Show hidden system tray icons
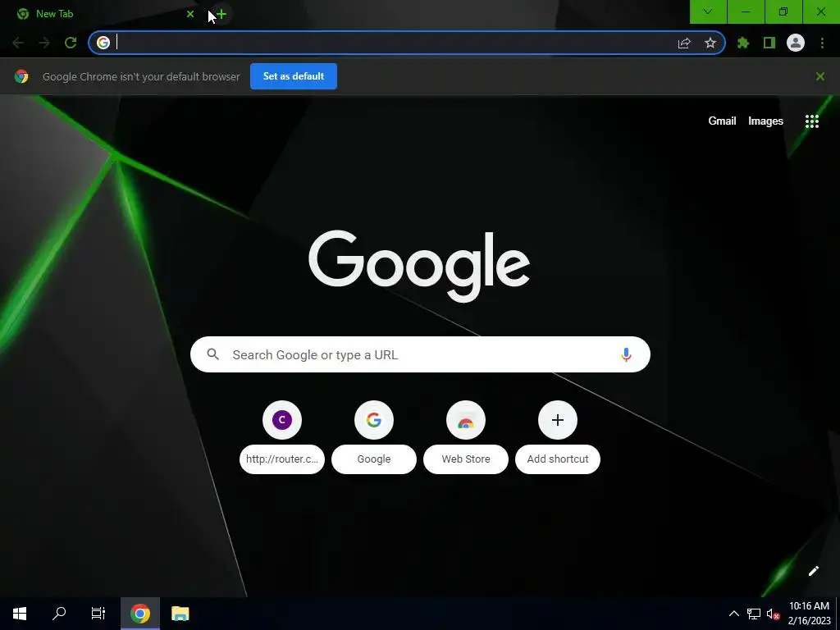Viewport: 840px width, 630px height. tap(734, 614)
